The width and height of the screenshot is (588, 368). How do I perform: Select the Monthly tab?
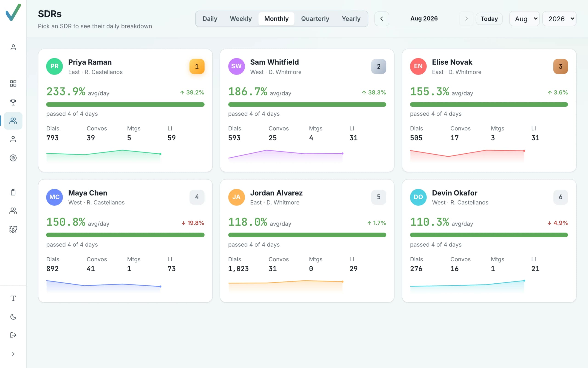pos(276,19)
